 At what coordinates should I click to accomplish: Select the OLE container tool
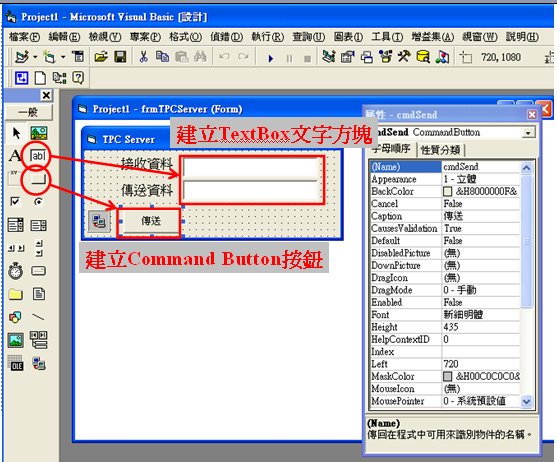click(x=16, y=363)
